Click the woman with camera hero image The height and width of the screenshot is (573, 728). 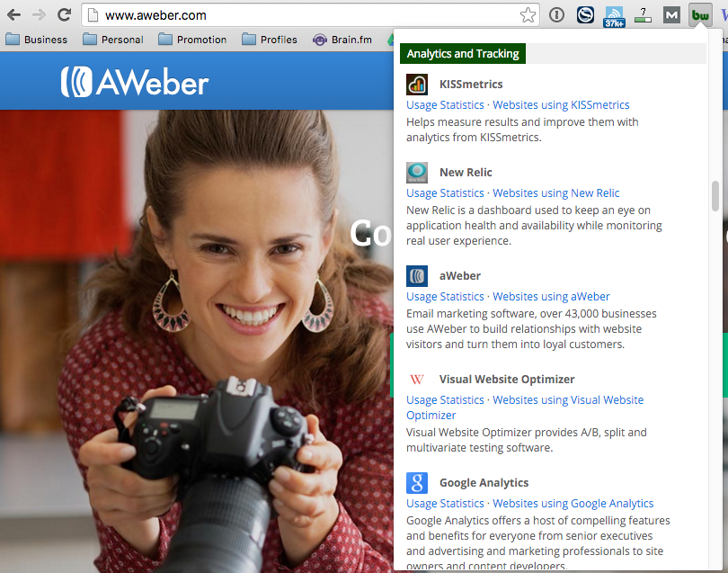[x=197, y=341]
